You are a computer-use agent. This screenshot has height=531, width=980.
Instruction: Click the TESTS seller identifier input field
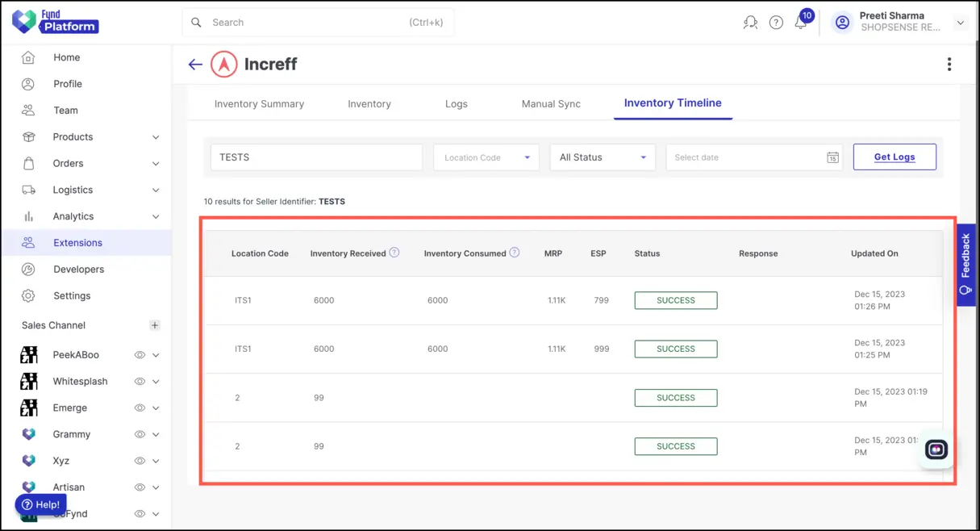tap(315, 157)
